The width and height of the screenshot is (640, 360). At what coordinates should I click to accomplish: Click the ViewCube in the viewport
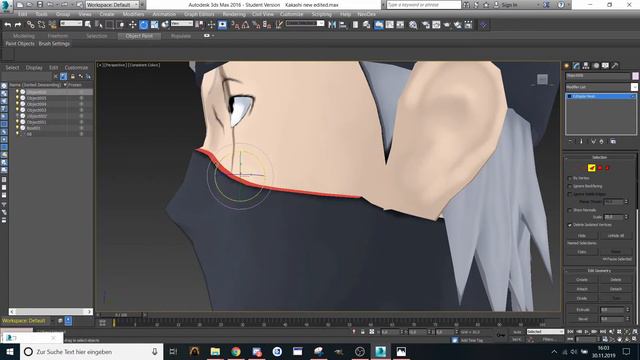tap(542, 79)
